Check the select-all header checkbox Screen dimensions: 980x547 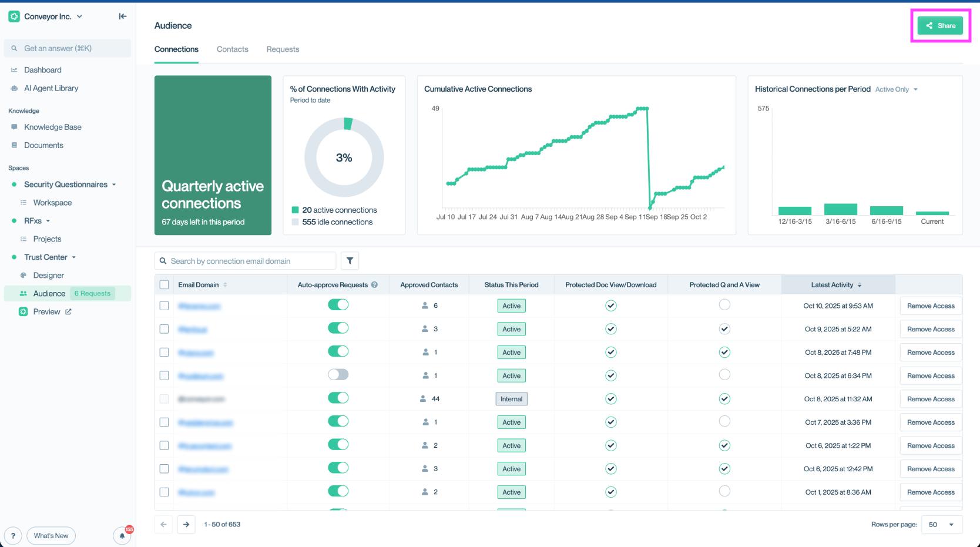[165, 285]
